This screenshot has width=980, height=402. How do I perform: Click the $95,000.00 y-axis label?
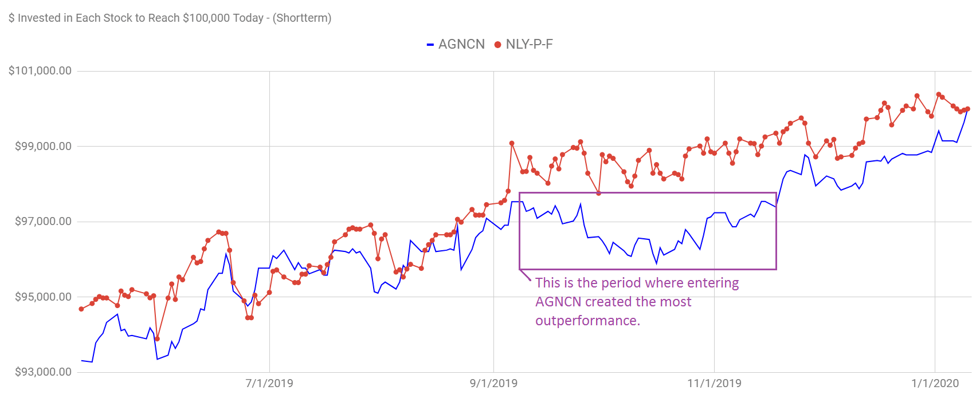(x=44, y=297)
